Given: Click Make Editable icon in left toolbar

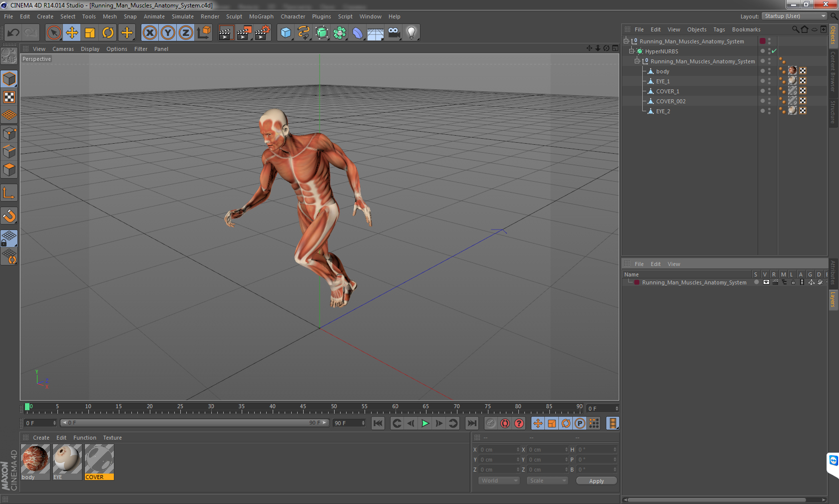Looking at the screenshot, I should pyautogui.click(x=9, y=56).
